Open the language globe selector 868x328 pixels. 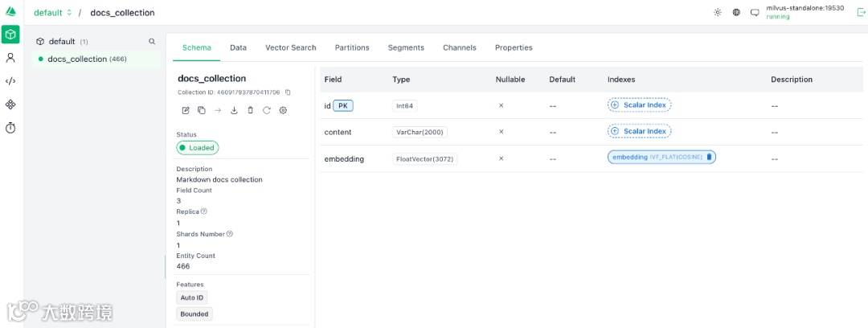pos(736,13)
